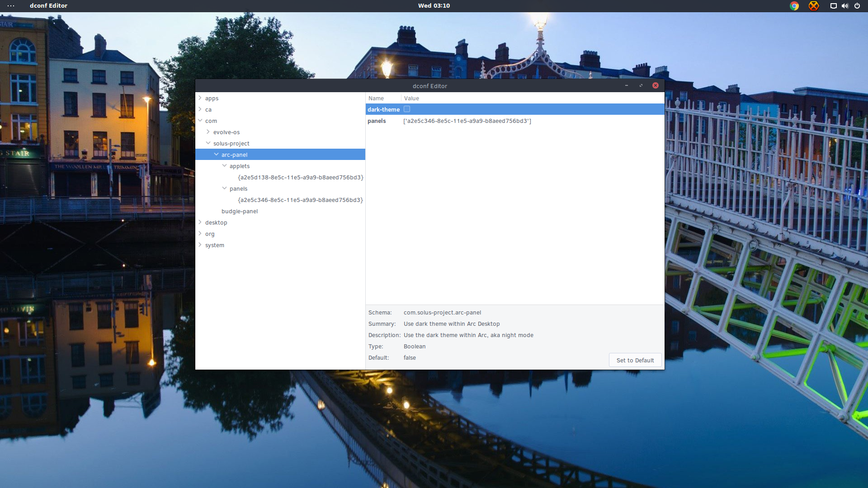Click summary text Use dark theme within Arc Desktop
Image resolution: width=868 pixels, height=488 pixels.
pyautogui.click(x=452, y=324)
